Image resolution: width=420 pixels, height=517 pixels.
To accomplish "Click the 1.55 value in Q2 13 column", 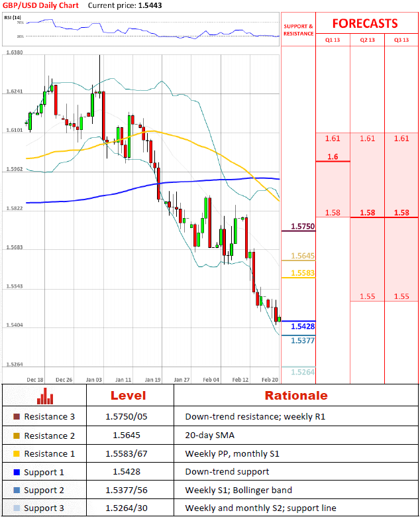I will pyautogui.click(x=367, y=296).
